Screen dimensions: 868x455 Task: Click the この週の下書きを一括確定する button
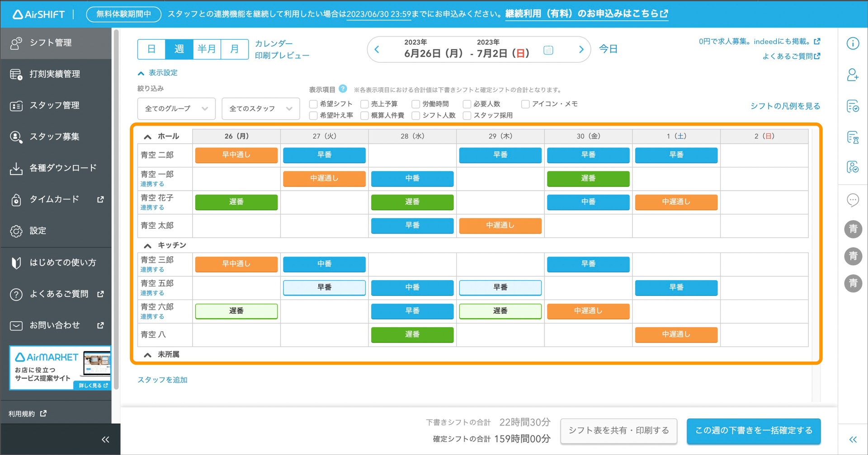753,431
